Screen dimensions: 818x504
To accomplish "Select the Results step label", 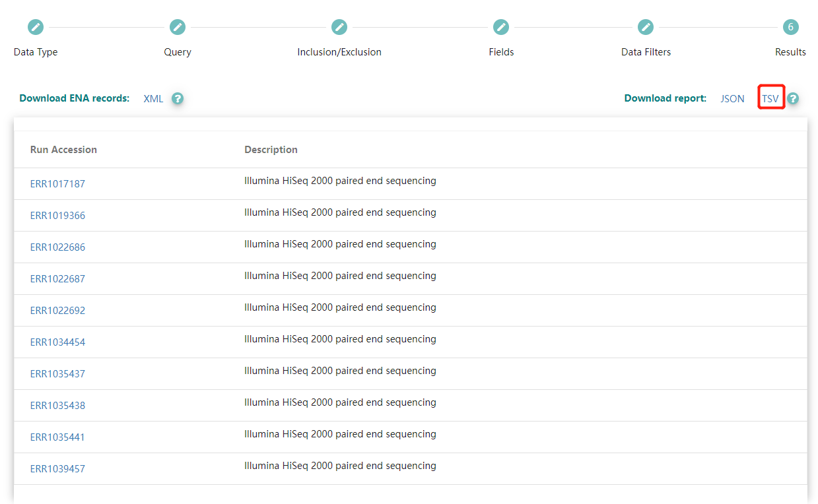I will [790, 52].
